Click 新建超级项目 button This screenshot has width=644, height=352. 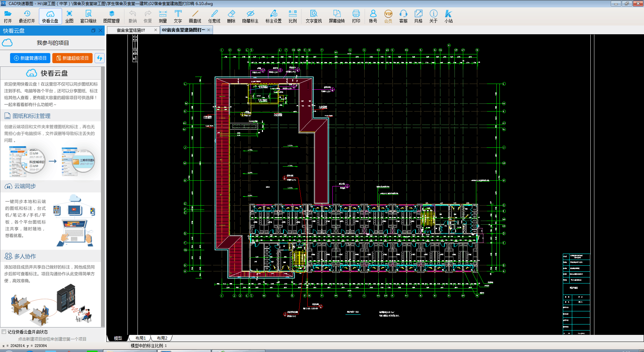tap(72, 58)
